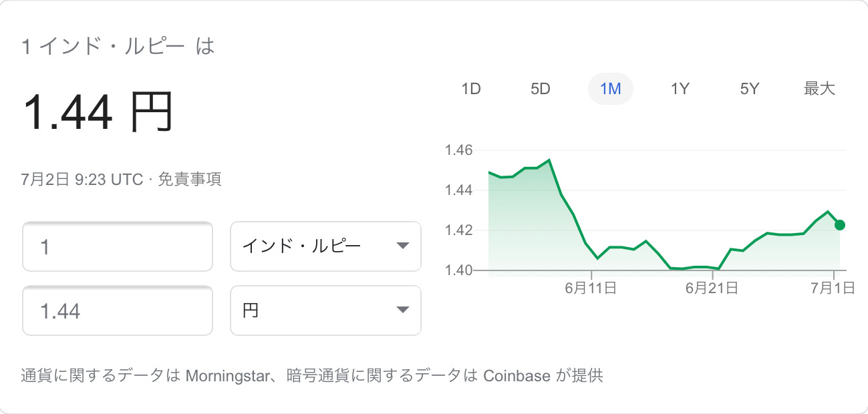Switch chart to 5D range
Screen dimensions: 868x414
coord(540,89)
